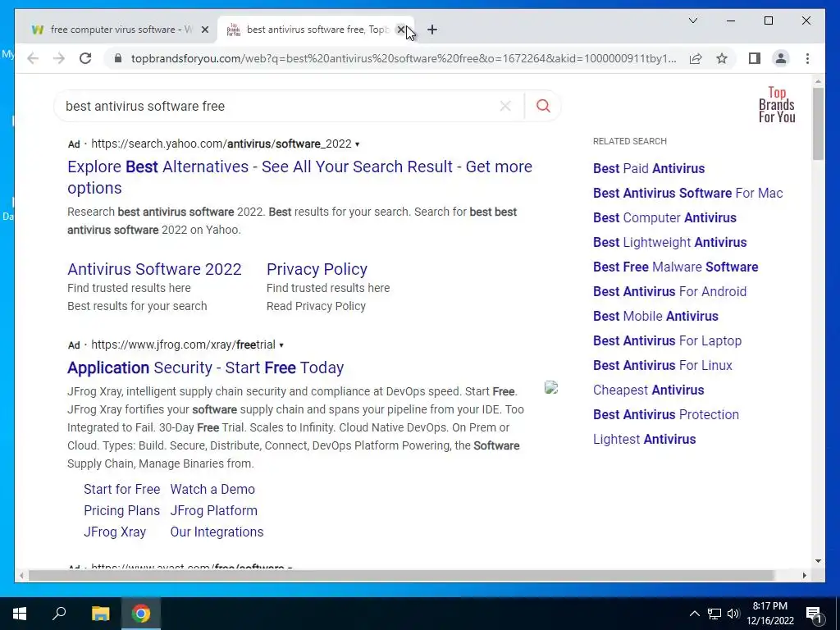Click the vertical scrollbar up arrow
The height and width of the screenshot is (630, 840).
[818, 82]
